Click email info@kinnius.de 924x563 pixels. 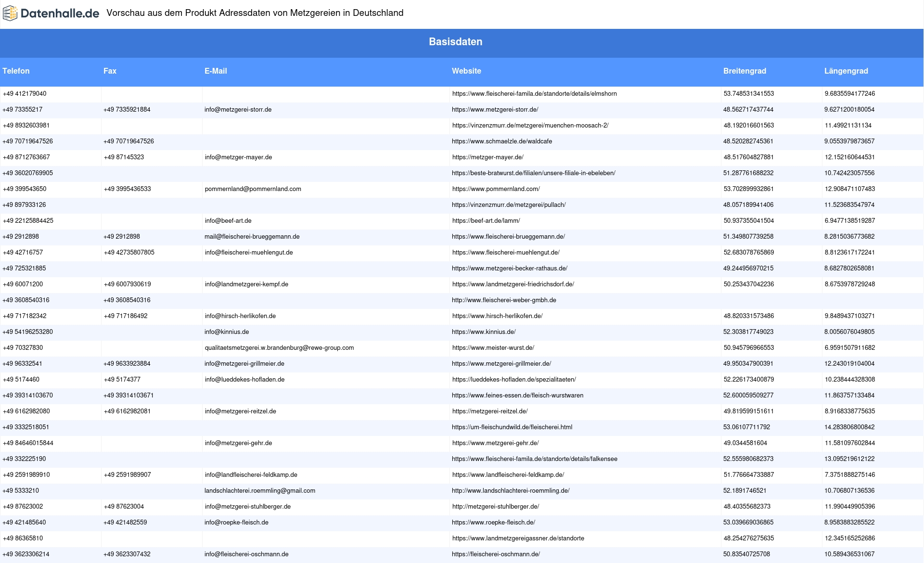pyautogui.click(x=227, y=332)
